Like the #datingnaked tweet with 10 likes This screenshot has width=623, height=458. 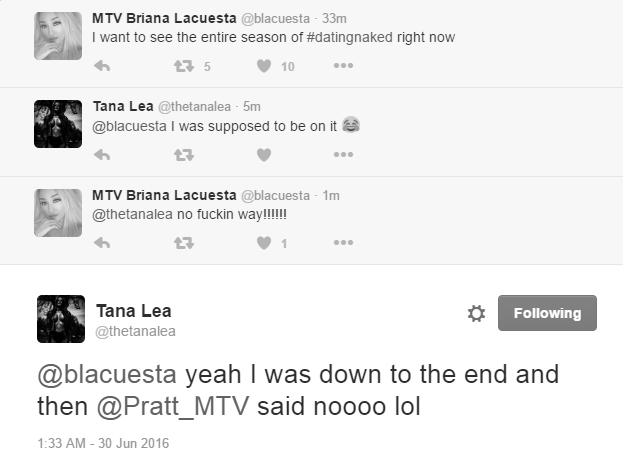264,66
